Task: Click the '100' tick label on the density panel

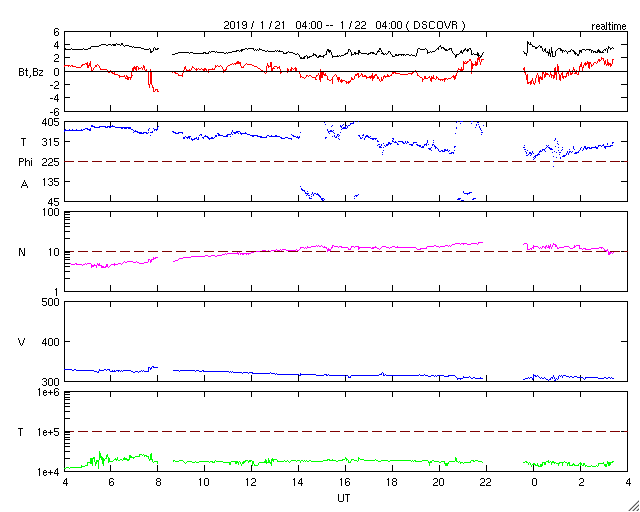Action: (x=51, y=213)
